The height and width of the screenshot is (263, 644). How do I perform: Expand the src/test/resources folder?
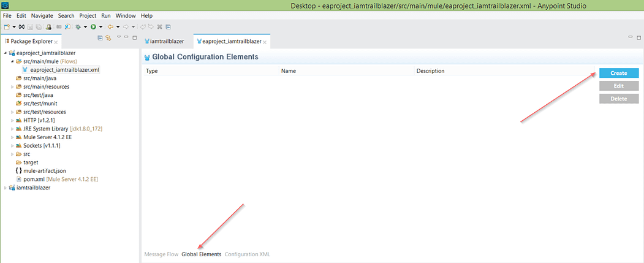(12, 112)
